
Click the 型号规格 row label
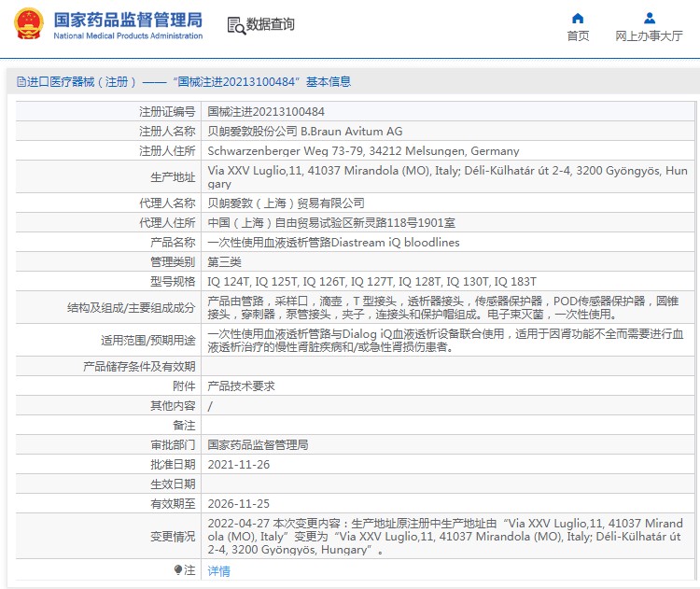pos(173,282)
